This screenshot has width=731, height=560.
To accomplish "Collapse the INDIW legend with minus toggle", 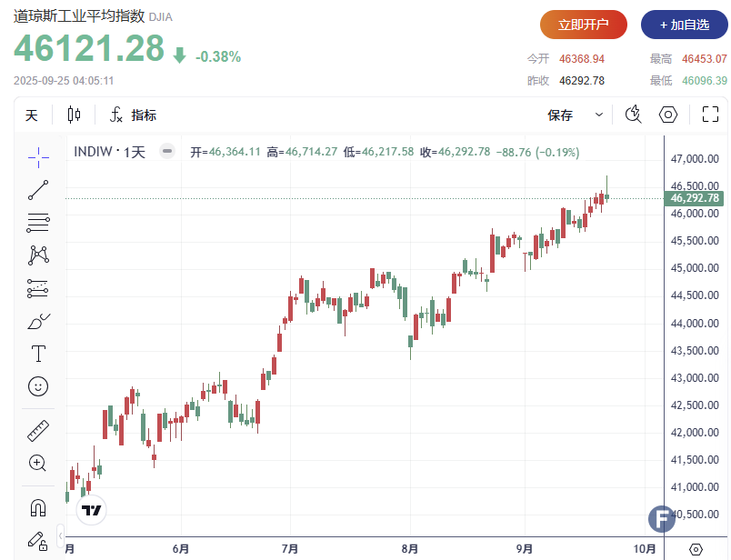I will [167, 151].
